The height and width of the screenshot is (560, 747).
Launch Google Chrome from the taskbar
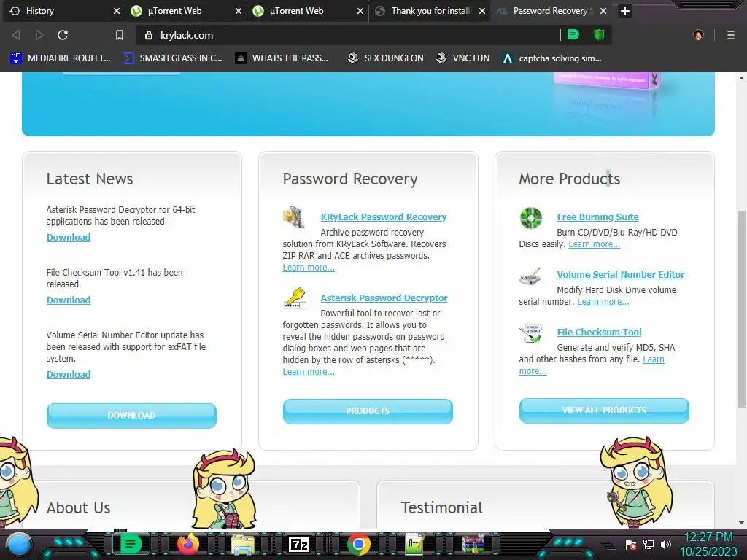[x=359, y=544]
